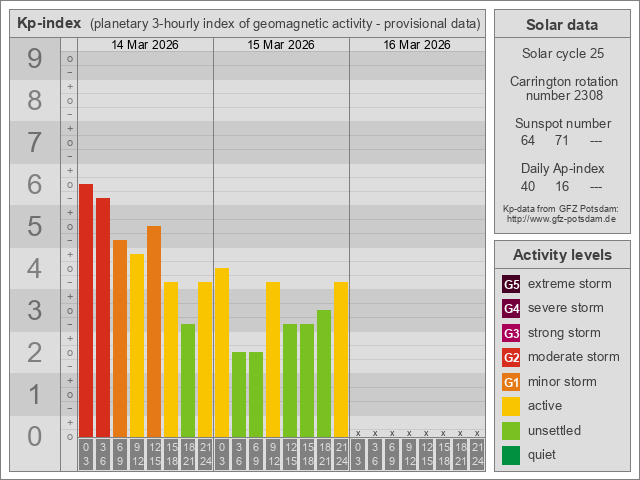Image resolution: width=640 pixels, height=480 pixels.
Task: Open the gfz-potsdam.de URL
Action: click(x=561, y=218)
